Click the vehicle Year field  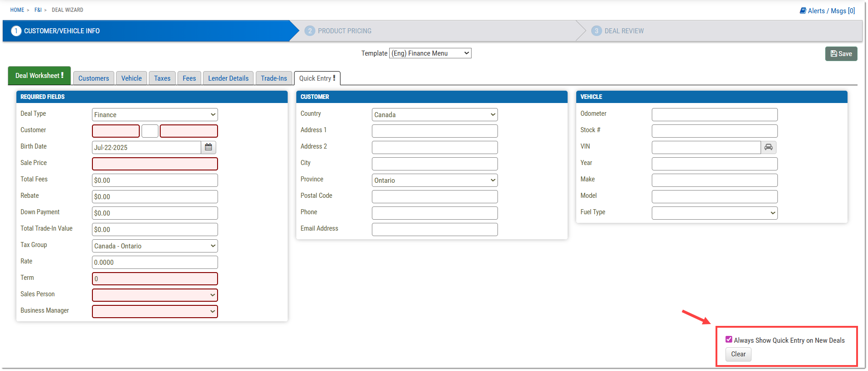[715, 164]
